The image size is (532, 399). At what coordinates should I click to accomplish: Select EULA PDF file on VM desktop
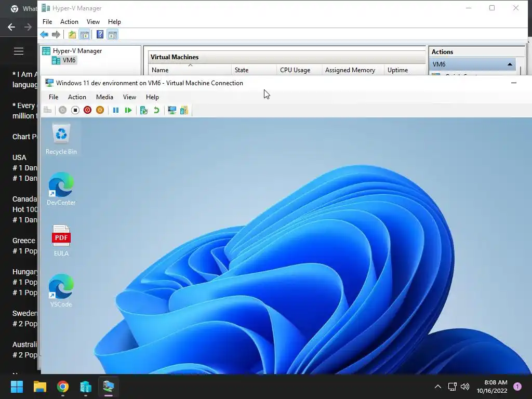61,240
